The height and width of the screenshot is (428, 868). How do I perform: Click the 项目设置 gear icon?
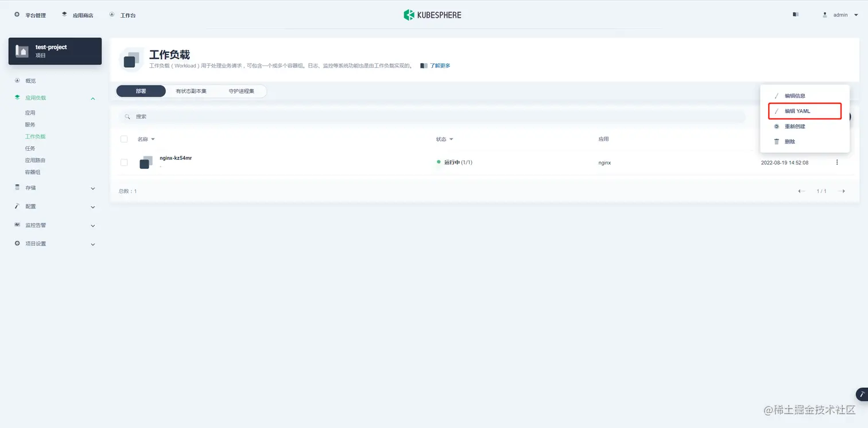point(17,244)
